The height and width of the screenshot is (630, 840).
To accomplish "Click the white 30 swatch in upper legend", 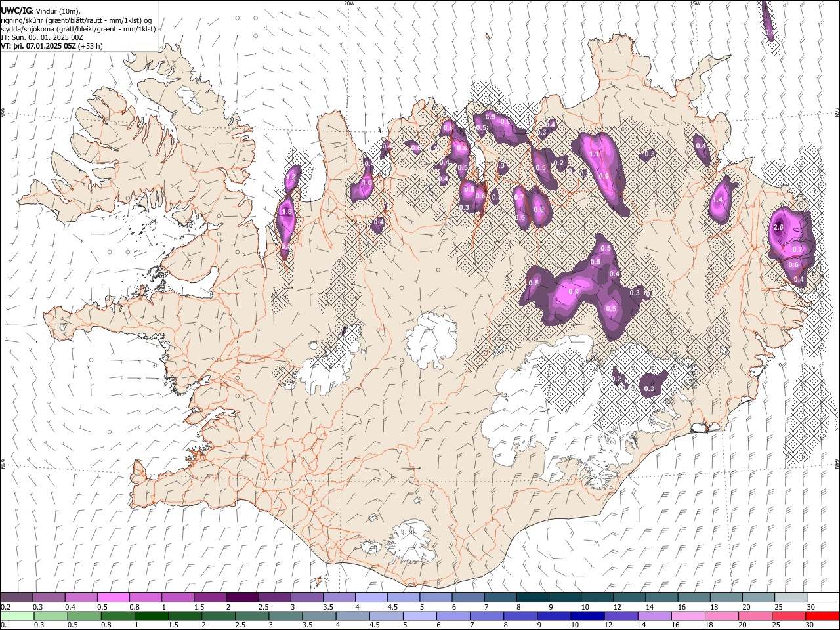I will tap(823, 598).
